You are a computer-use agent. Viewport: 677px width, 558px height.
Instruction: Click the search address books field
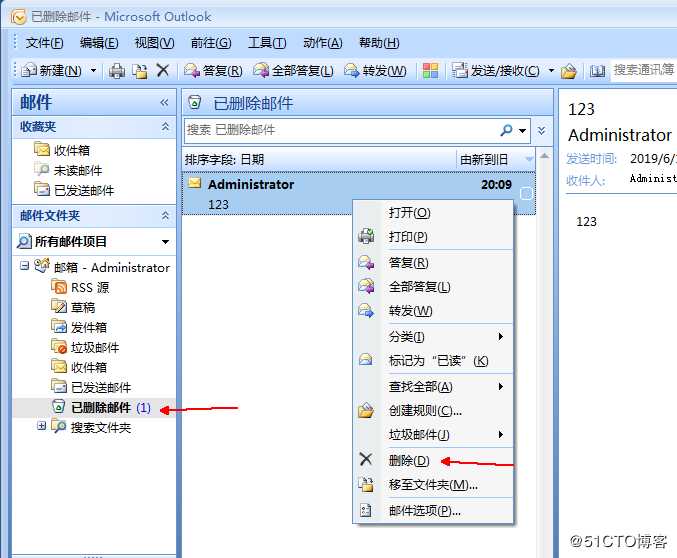(643, 70)
